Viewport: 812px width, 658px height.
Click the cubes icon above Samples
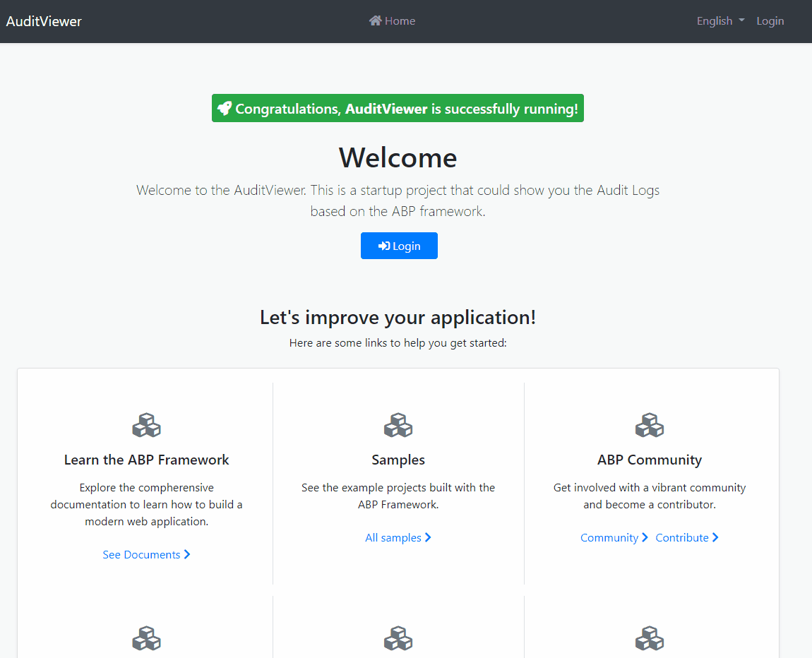pyautogui.click(x=398, y=425)
